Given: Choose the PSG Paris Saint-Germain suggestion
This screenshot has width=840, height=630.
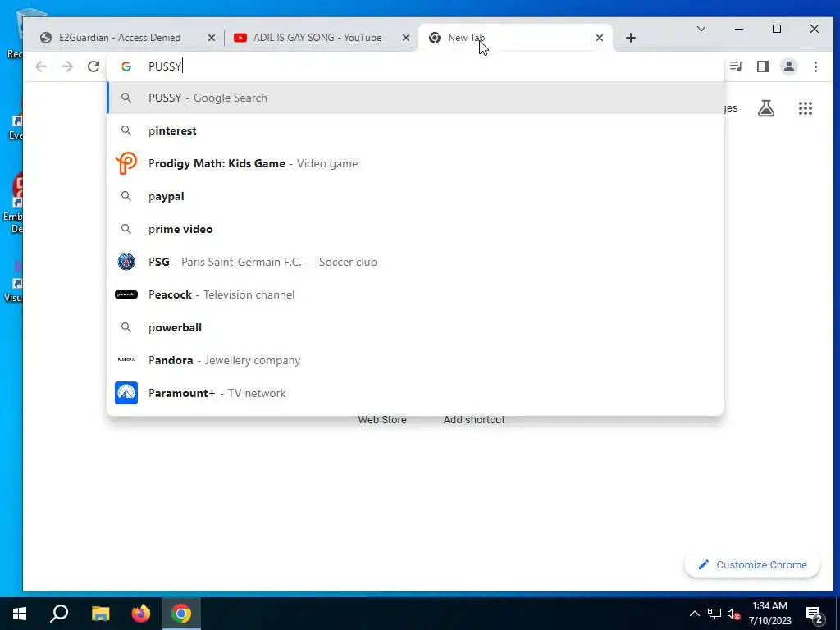Looking at the screenshot, I should 415,262.
